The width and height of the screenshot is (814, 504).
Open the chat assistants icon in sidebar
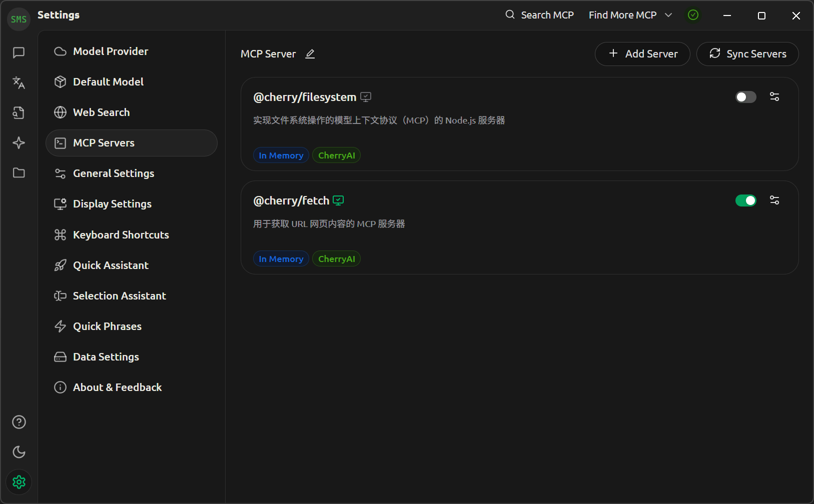(19, 52)
